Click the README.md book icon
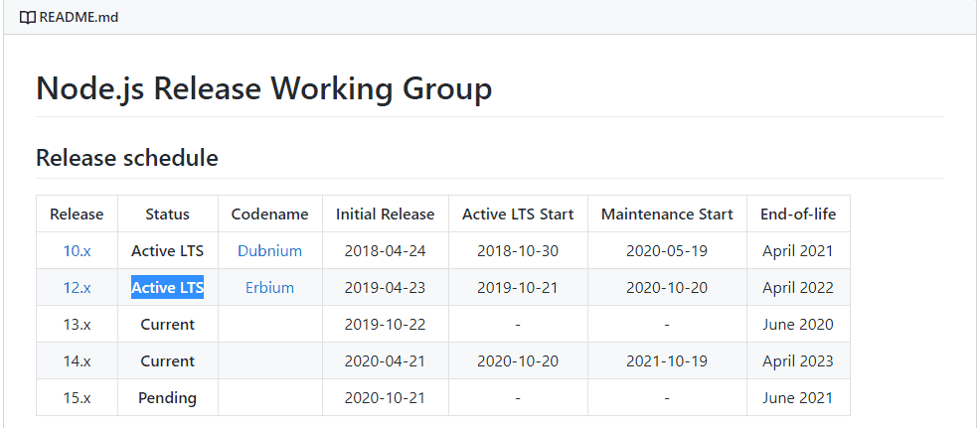Image resolution: width=980 pixels, height=428 pixels. click(x=27, y=17)
